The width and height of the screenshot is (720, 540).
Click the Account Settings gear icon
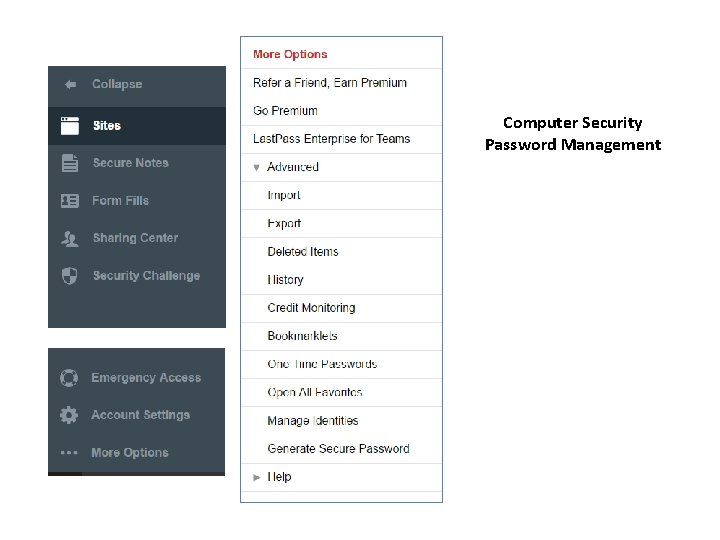[68, 415]
